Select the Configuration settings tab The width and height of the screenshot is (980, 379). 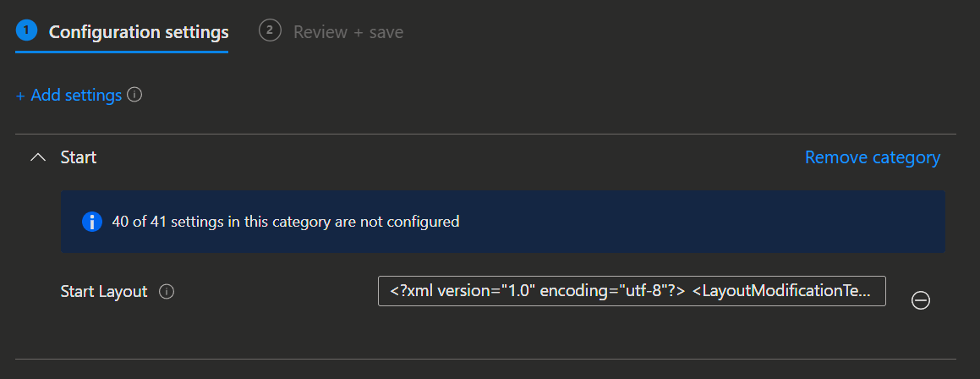click(x=139, y=32)
